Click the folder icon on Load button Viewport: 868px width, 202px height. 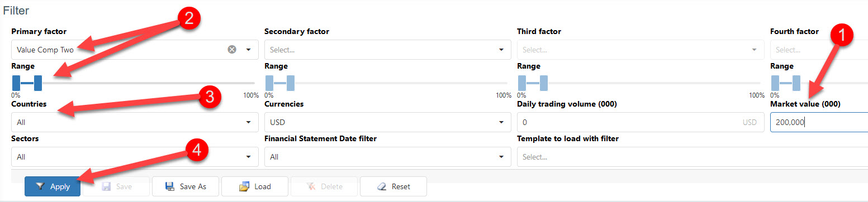(244, 186)
